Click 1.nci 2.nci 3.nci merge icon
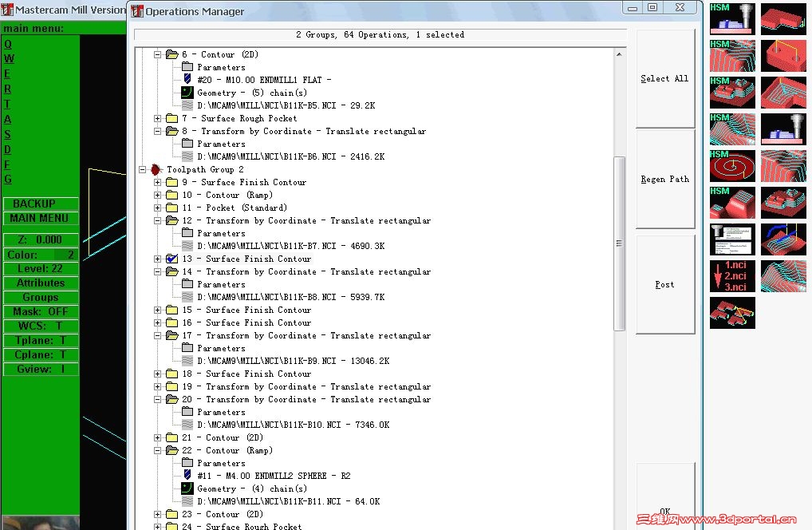This screenshot has height=530, width=812. (732, 276)
